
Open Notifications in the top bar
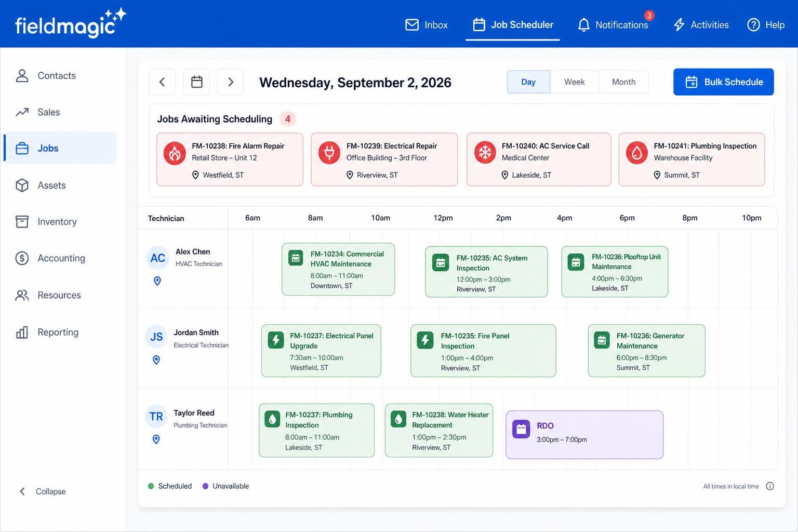click(x=614, y=25)
